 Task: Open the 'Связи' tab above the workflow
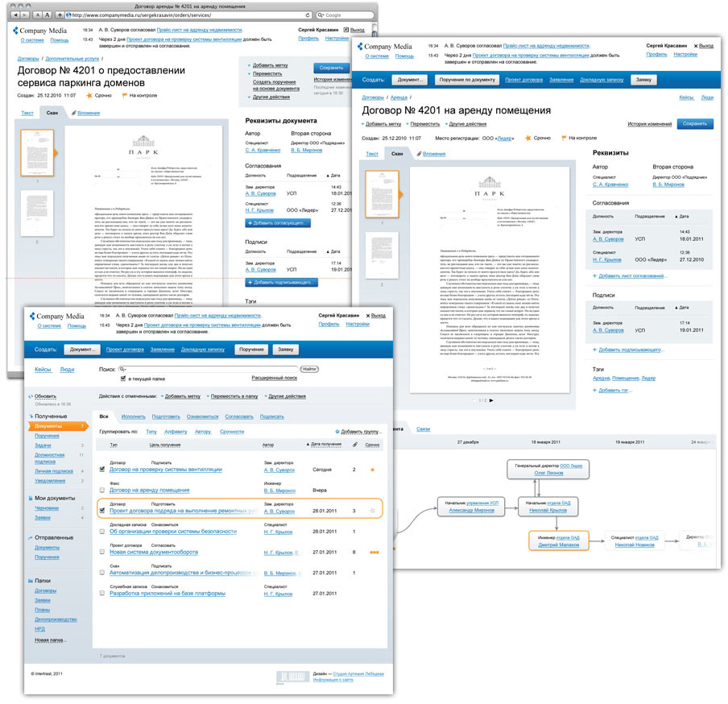423,429
